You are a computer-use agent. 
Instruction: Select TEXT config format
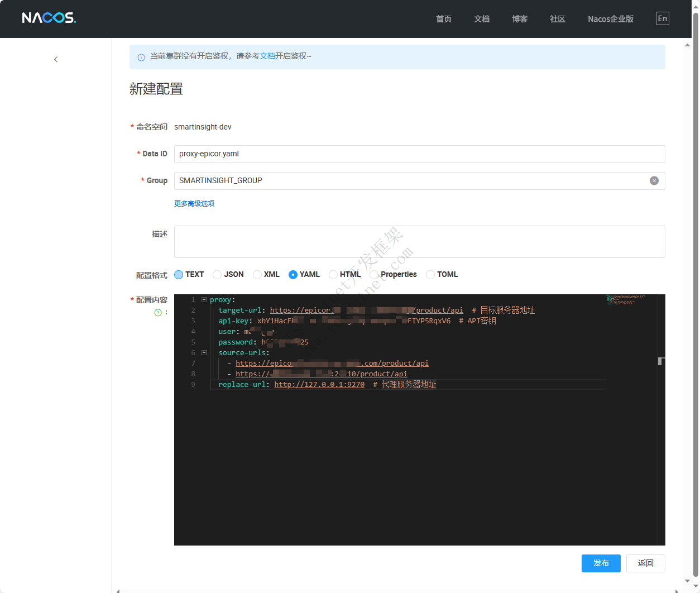(x=179, y=275)
